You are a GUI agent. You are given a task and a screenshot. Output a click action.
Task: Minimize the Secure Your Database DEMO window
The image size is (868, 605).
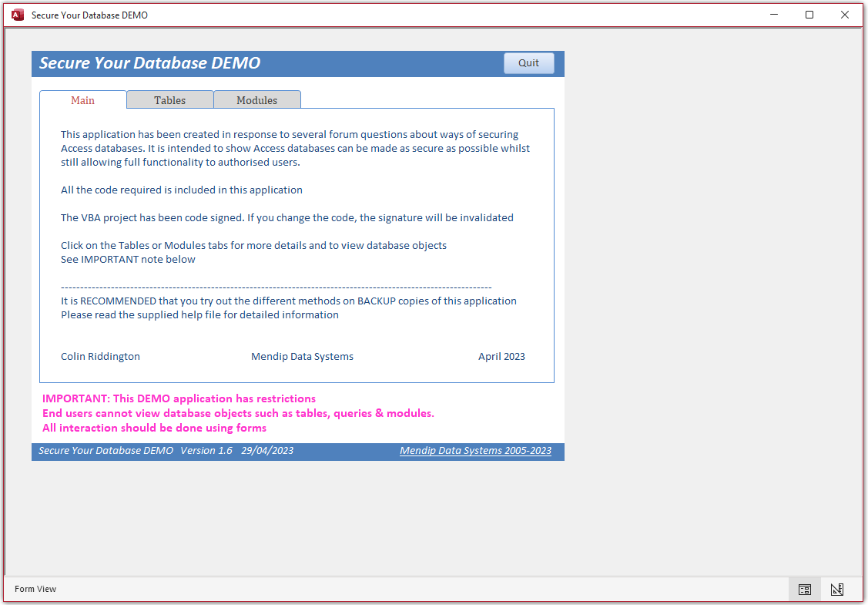[x=775, y=15]
